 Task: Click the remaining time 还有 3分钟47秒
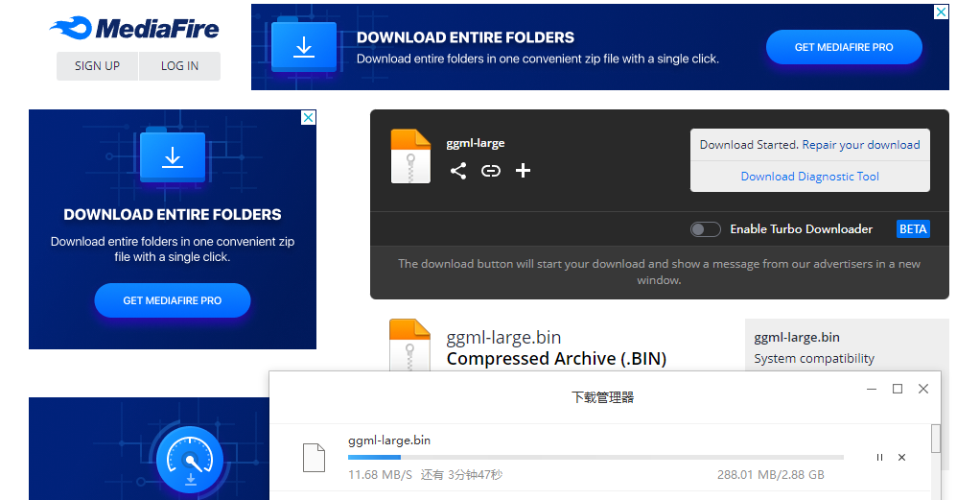[x=461, y=475]
